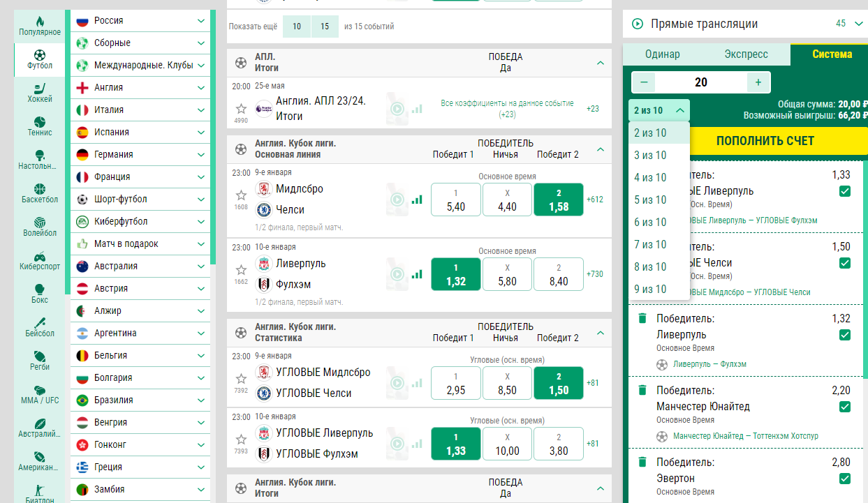Open the Волейбол sport section
Screen dimensions: 868x503
(x=40, y=226)
